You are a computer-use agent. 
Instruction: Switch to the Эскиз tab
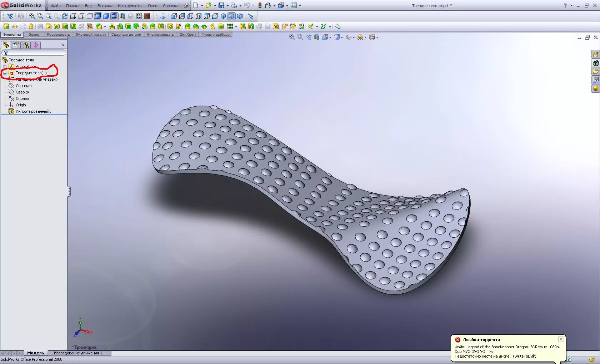(34, 35)
